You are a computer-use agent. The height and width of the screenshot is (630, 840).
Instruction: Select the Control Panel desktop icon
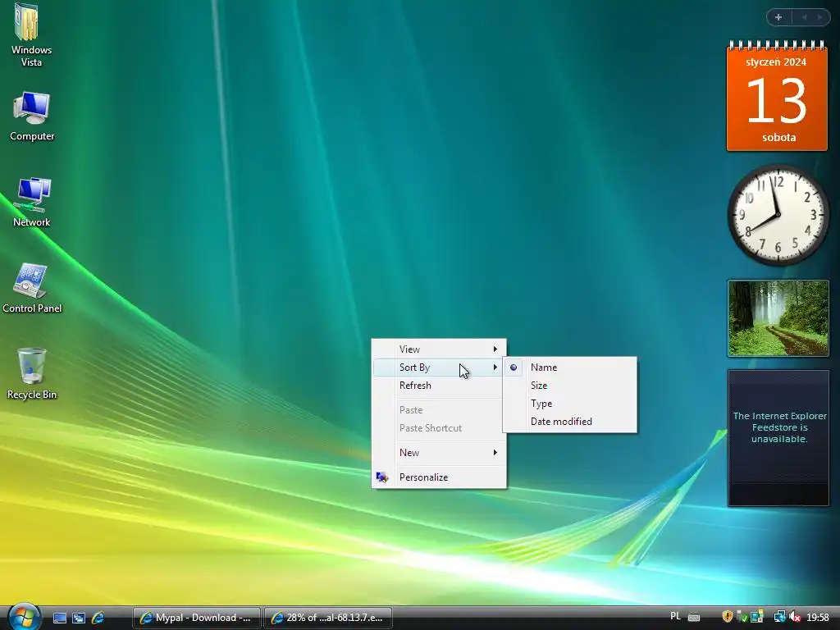(x=32, y=289)
